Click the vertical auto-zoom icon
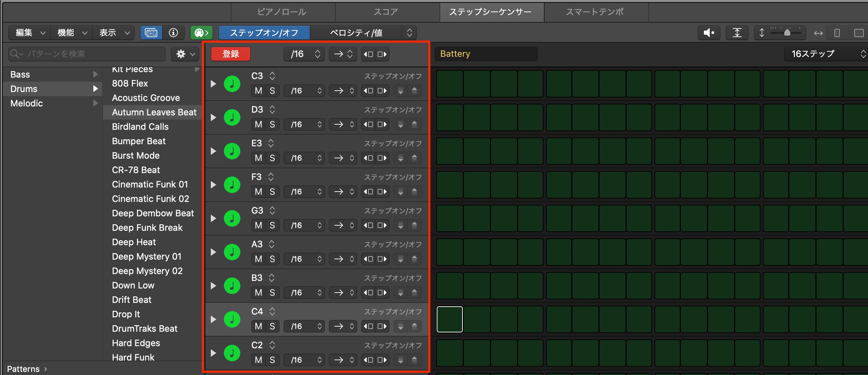Viewport: 868px width, 375px height. [737, 33]
